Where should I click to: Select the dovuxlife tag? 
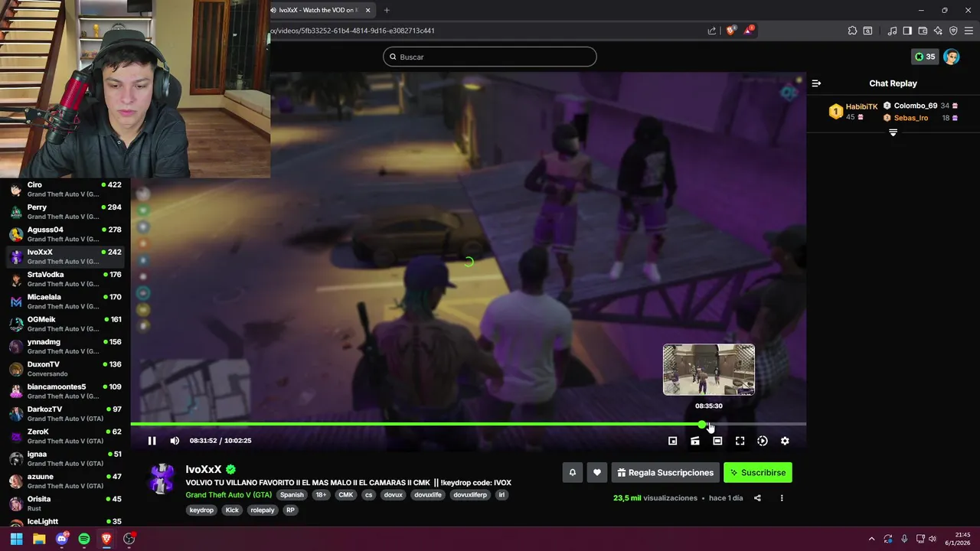point(428,495)
